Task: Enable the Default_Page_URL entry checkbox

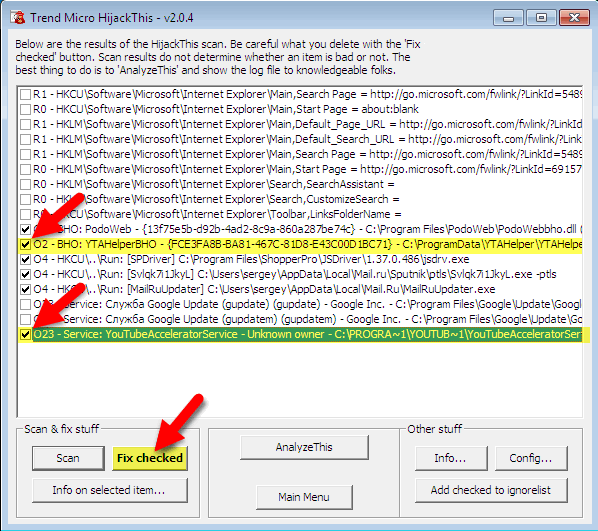Action: click(25, 124)
